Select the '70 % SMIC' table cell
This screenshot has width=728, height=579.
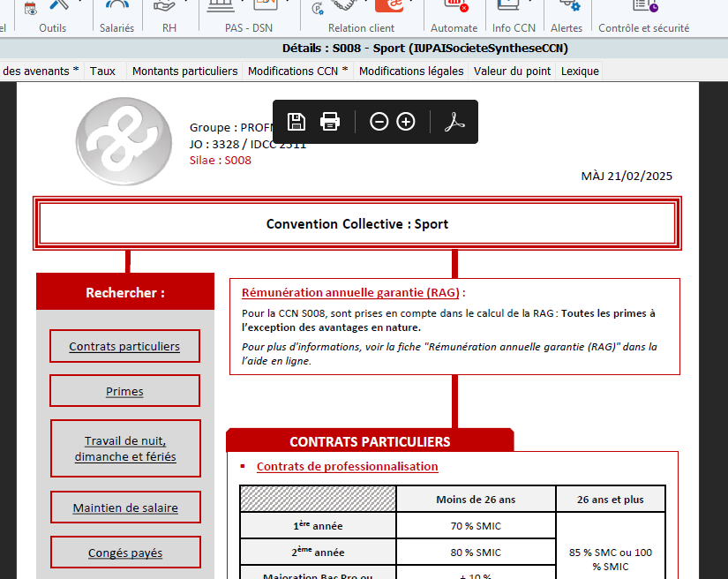pyautogui.click(x=476, y=526)
